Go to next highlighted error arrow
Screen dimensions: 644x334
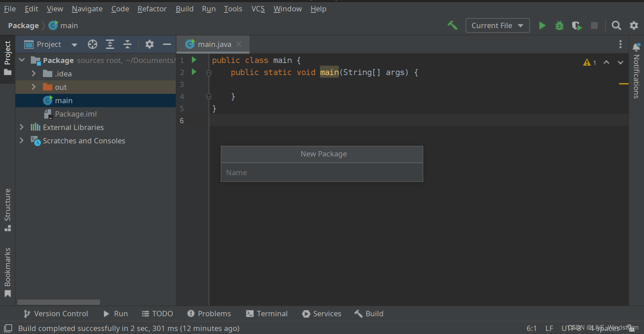621,62
